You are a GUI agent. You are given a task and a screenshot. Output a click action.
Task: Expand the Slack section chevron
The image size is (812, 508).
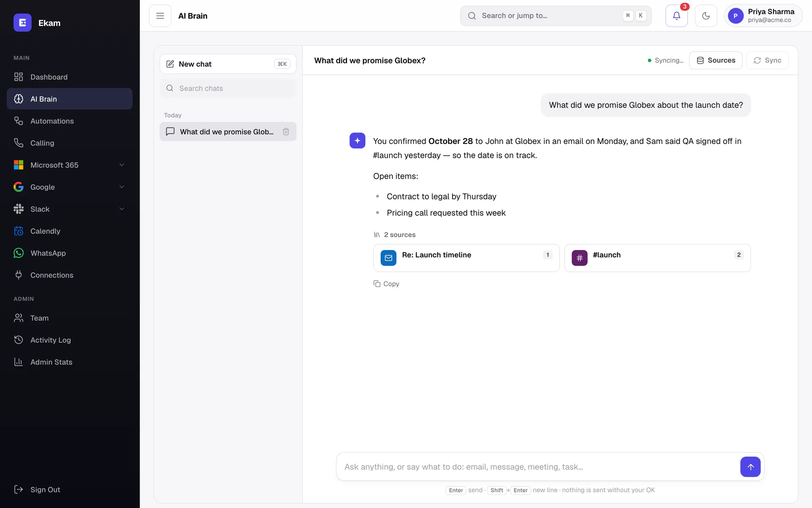(122, 209)
